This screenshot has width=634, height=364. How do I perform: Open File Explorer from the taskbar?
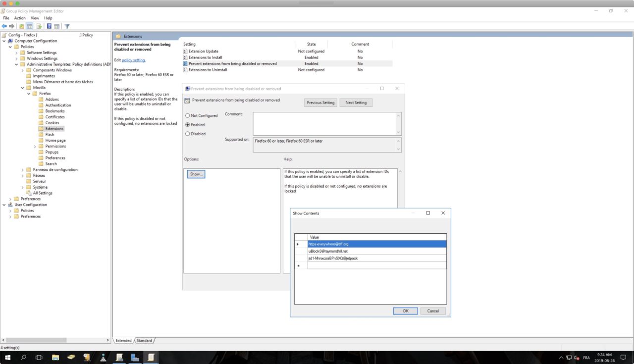pyautogui.click(x=55, y=357)
